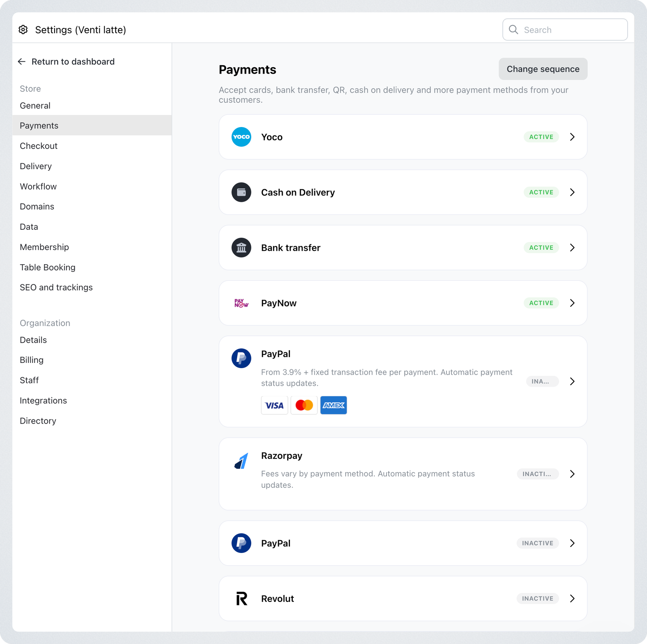Click the PayNow logo icon
The image size is (647, 644).
241,303
